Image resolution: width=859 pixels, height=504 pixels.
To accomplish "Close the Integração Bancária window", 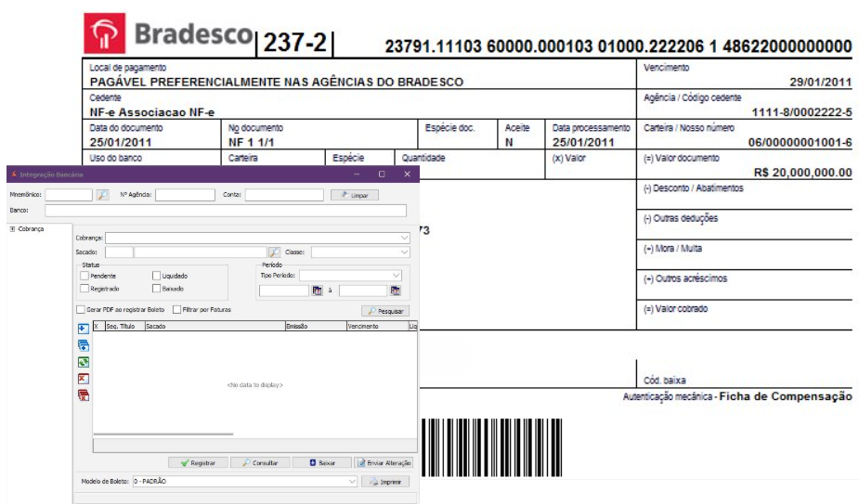I will (407, 174).
